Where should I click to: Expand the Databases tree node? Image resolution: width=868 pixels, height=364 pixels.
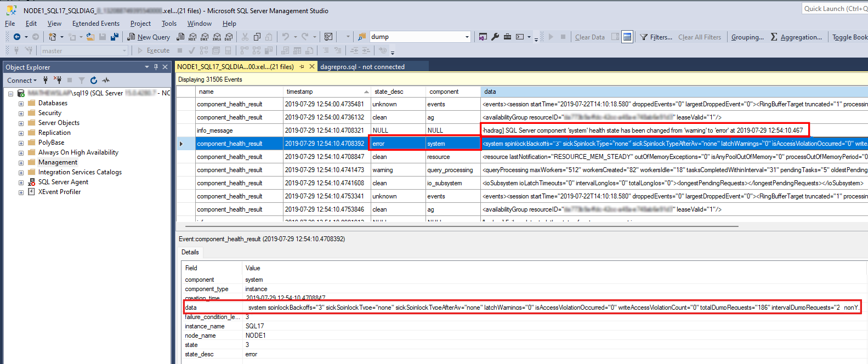(x=21, y=104)
